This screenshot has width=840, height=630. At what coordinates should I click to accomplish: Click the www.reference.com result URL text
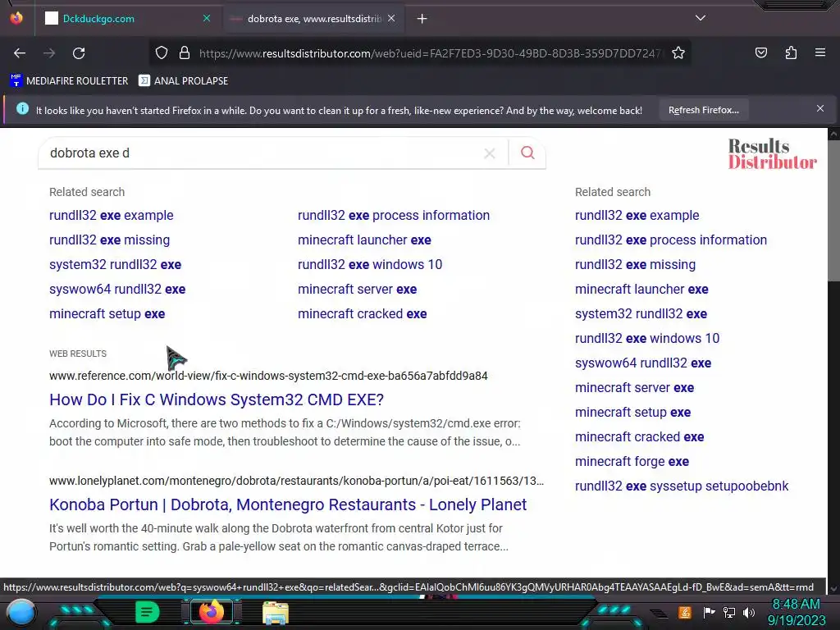click(268, 376)
